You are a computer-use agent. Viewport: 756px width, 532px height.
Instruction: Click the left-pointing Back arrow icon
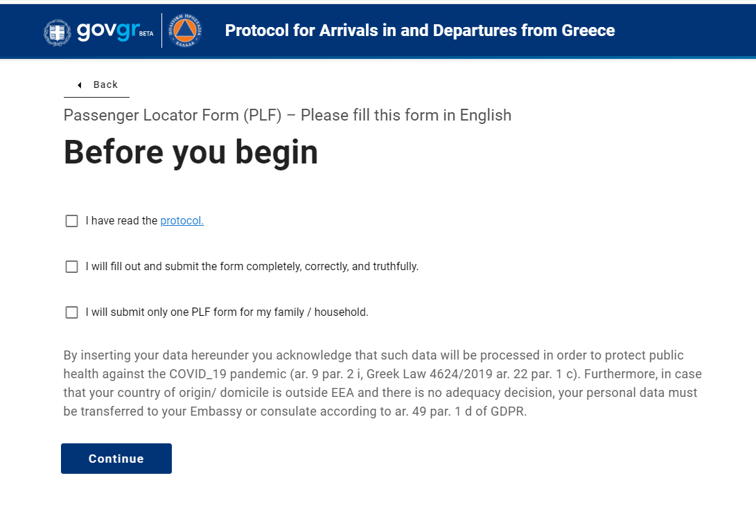(80, 85)
